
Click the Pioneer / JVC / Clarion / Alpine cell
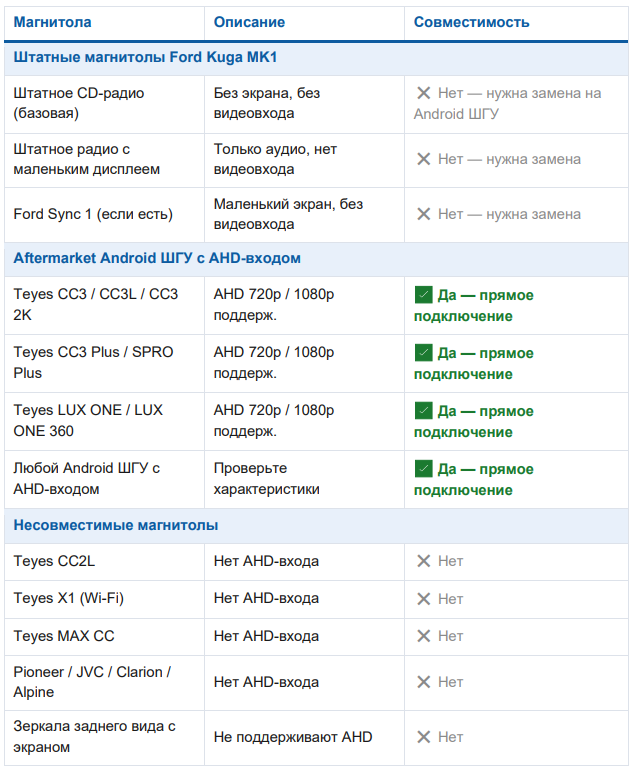104,682
